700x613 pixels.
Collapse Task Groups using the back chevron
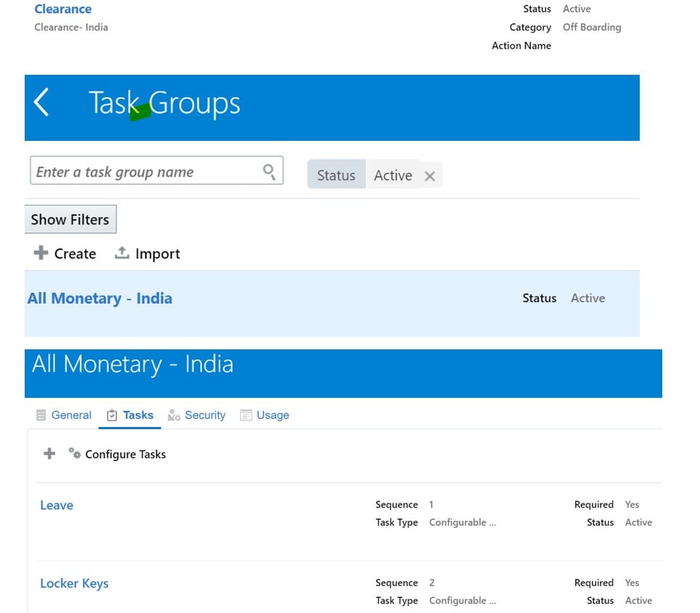(x=41, y=102)
